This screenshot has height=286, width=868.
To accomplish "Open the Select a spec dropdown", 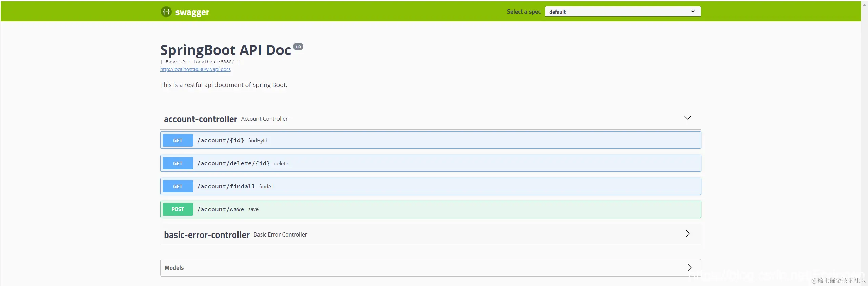I will (x=623, y=12).
